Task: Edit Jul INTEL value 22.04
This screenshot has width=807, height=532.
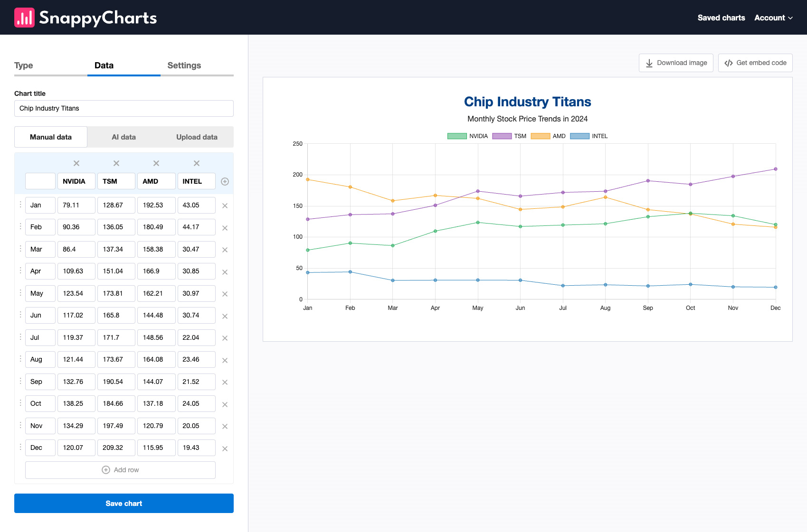Action: point(197,338)
